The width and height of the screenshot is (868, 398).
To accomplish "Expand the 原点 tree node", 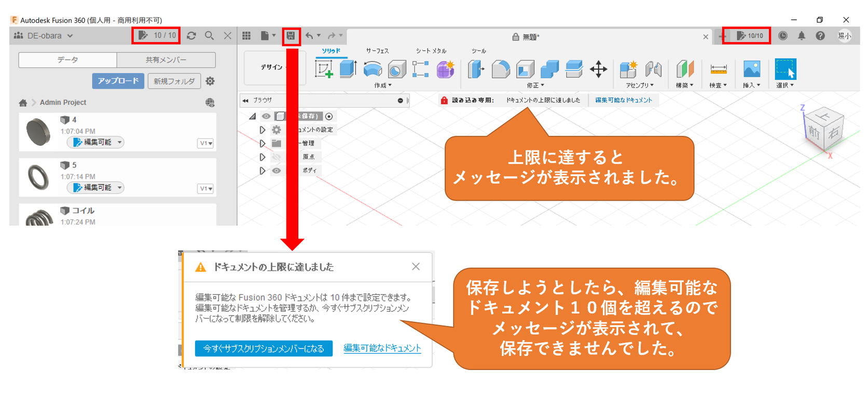I will click(x=263, y=157).
